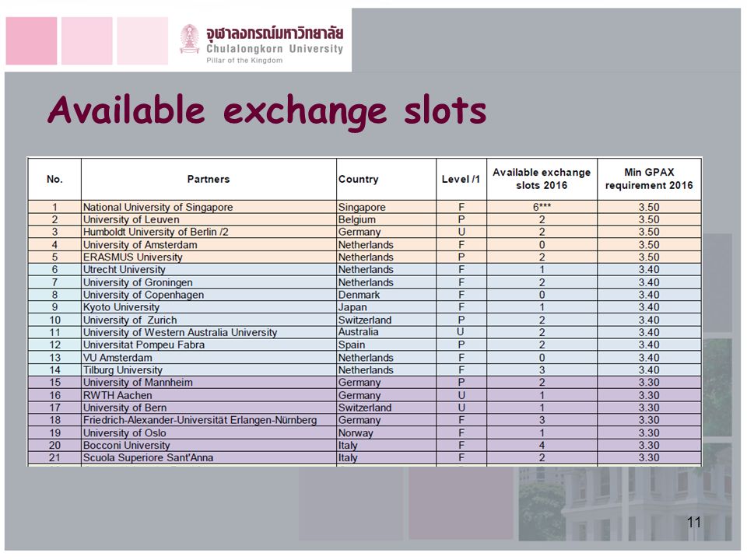Click the Kyoto University partner cell
Screen dimensions: 747x560
click(x=209, y=307)
